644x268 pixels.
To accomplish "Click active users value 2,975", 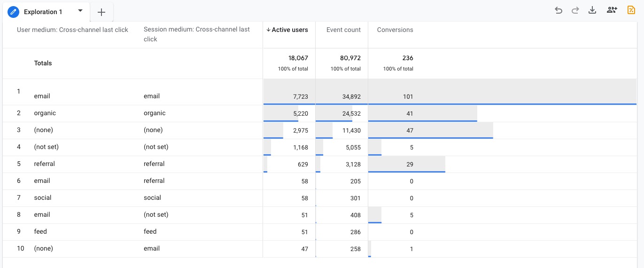I will point(301,130).
